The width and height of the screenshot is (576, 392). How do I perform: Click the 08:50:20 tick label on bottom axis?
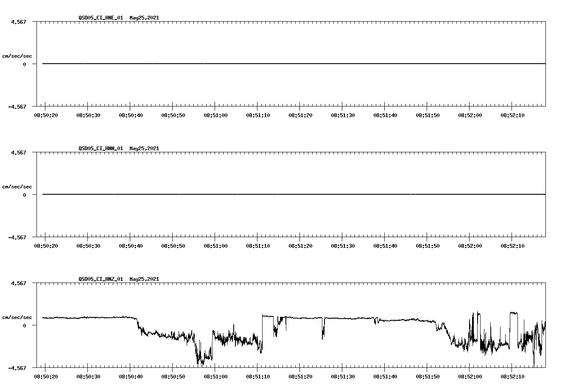coord(46,376)
